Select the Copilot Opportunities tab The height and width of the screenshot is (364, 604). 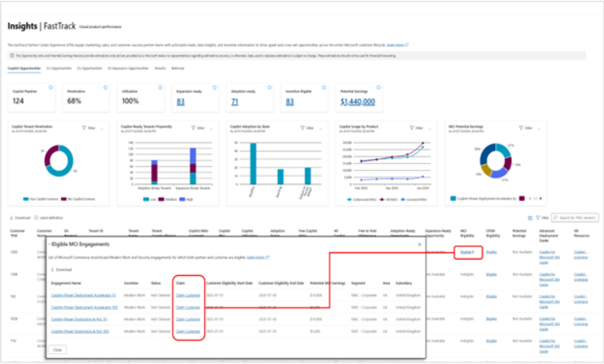pyautogui.click(x=24, y=69)
